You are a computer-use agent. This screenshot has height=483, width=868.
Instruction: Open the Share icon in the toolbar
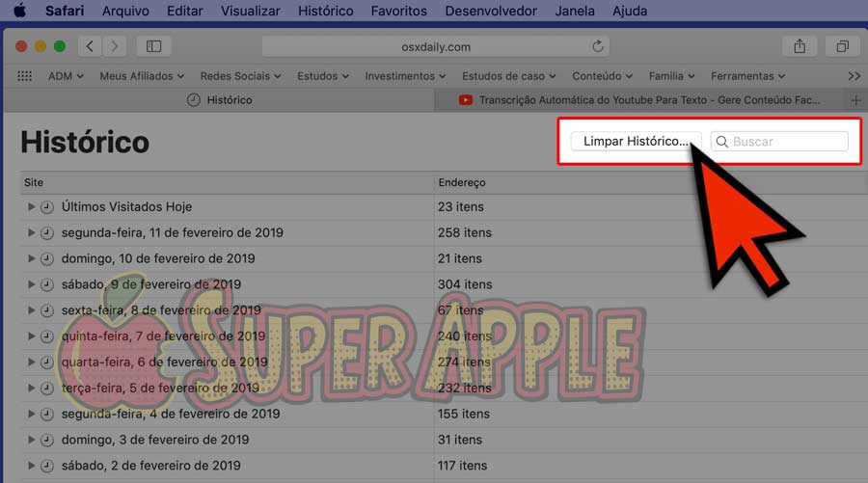(x=800, y=46)
